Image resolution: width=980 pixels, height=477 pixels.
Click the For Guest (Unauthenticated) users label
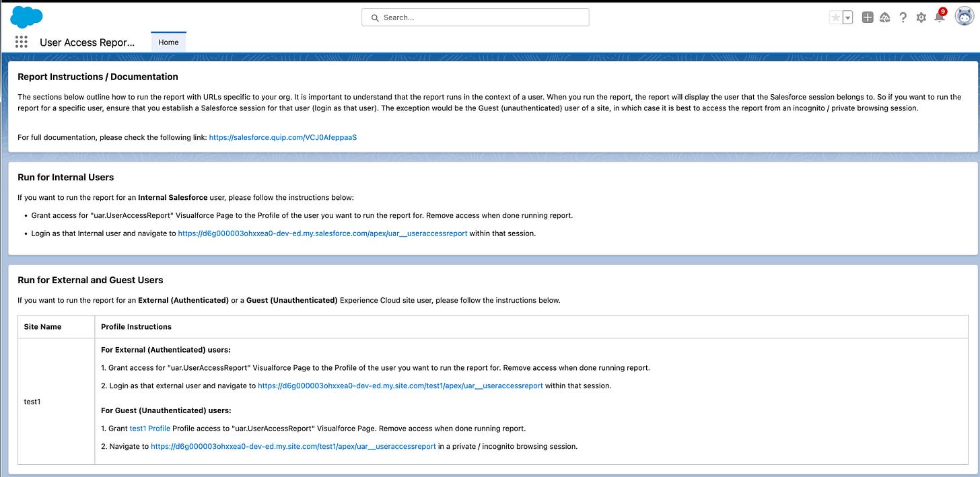[x=166, y=410]
